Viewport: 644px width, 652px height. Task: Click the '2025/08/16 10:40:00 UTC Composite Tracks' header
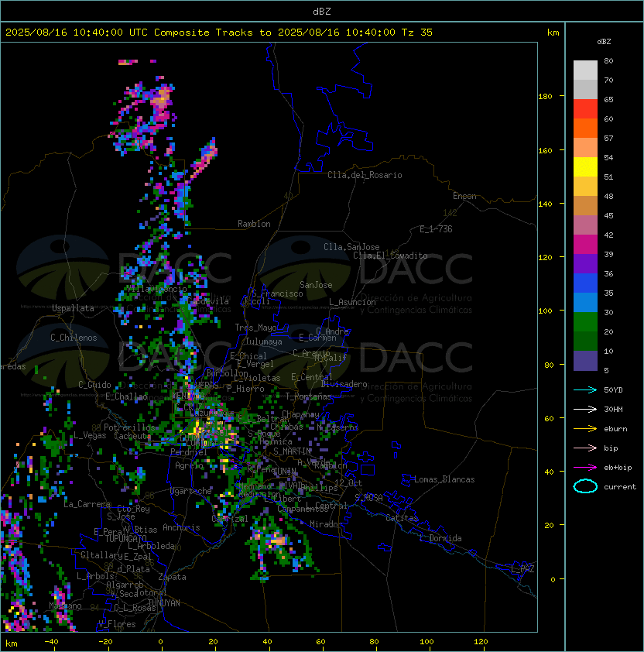[x=129, y=33]
